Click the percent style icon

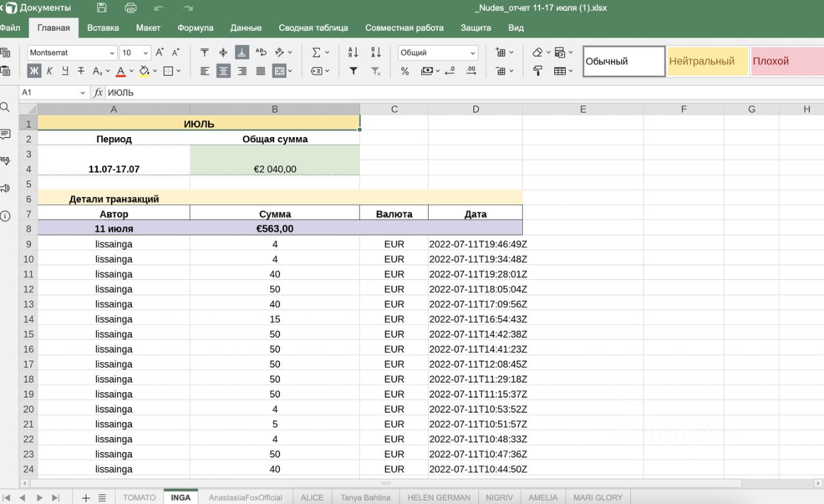click(405, 71)
